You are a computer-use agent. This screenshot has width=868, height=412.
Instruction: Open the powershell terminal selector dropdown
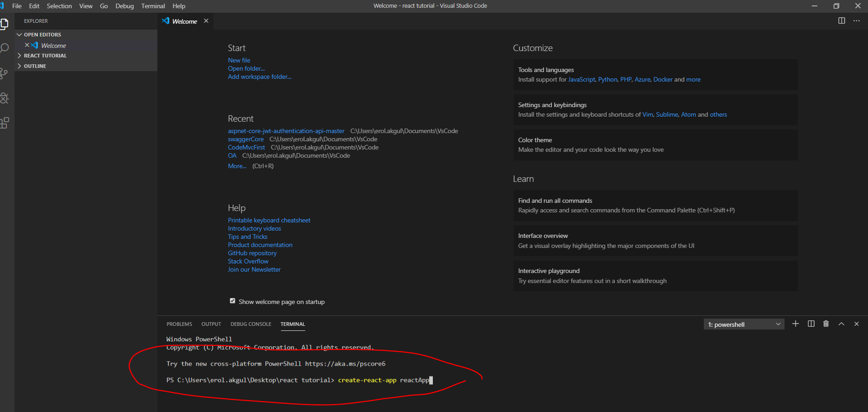[x=743, y=324]
